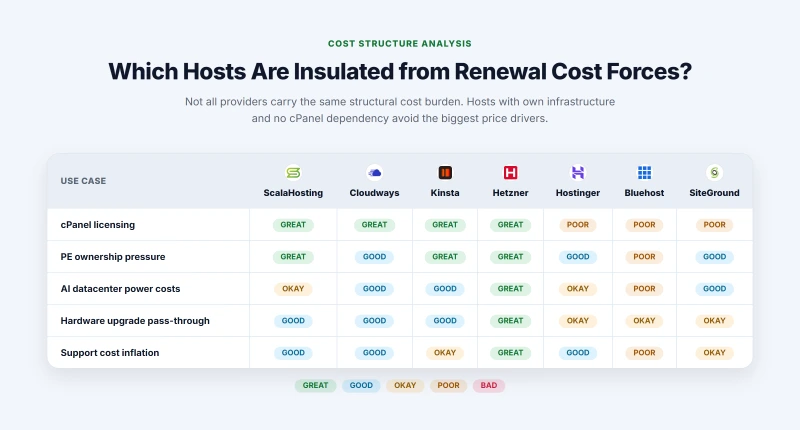
Task: Click Hostinger's Support cost inflation GOOD badge
Action: (578, 352)
